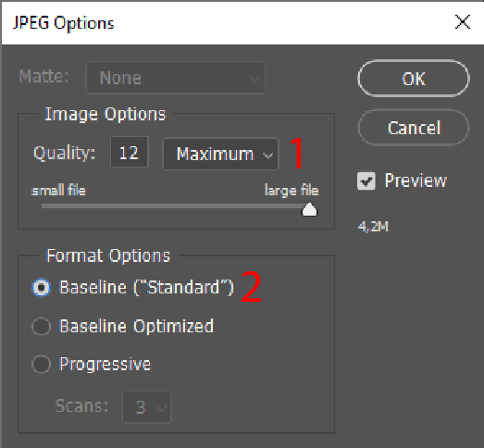Click the Baseline Optimized text label

click(136, 326)
